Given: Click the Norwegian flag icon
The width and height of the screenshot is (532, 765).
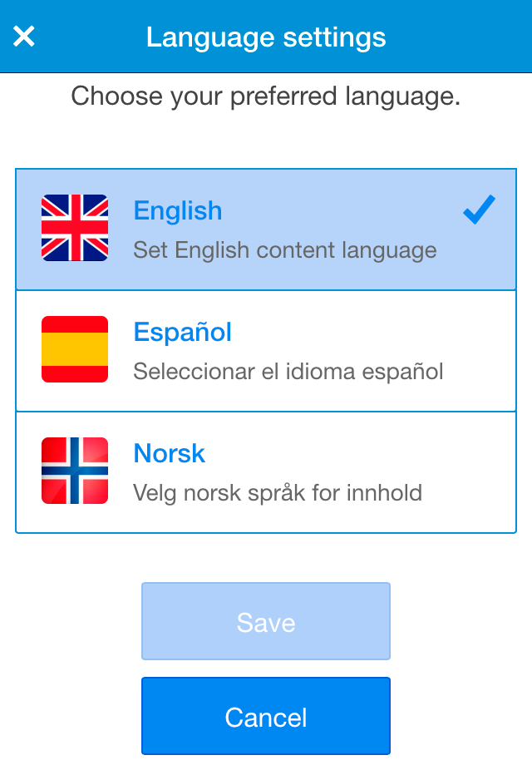Looking at the screenshot, I should click(x=75, y=471).
